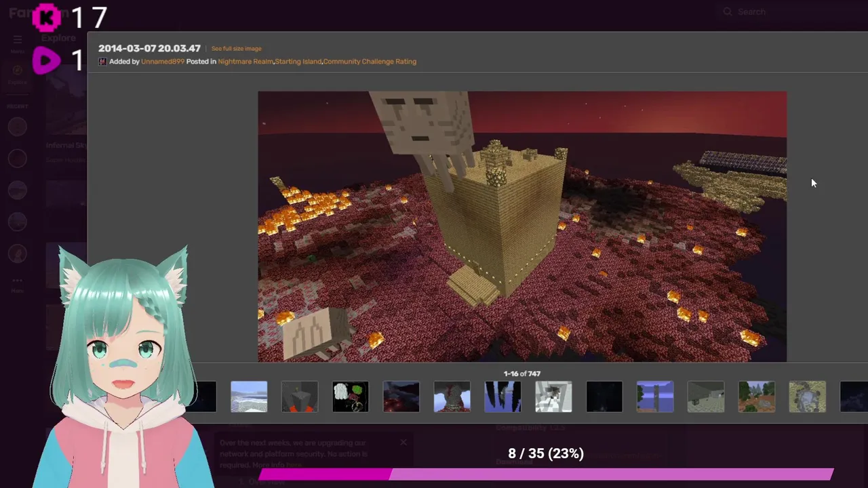Select the red tower against blue sky thumbnail
This screenshot has height=488, width=868.
tap(452, 396)
